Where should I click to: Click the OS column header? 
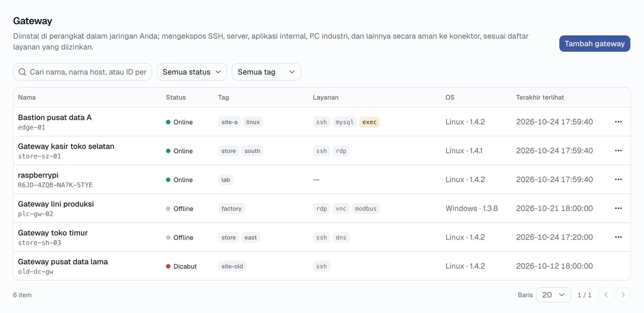pos(450,97)
